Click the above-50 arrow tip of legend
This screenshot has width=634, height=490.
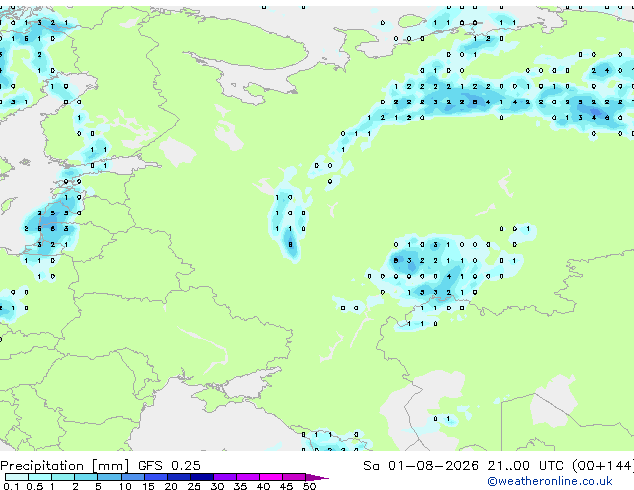(317, 477)
